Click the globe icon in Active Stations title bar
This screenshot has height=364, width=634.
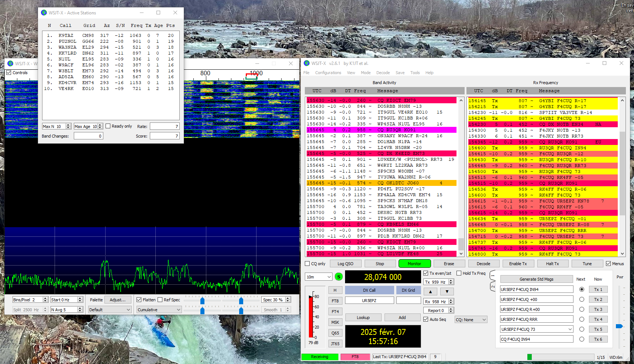pos(44,13)
